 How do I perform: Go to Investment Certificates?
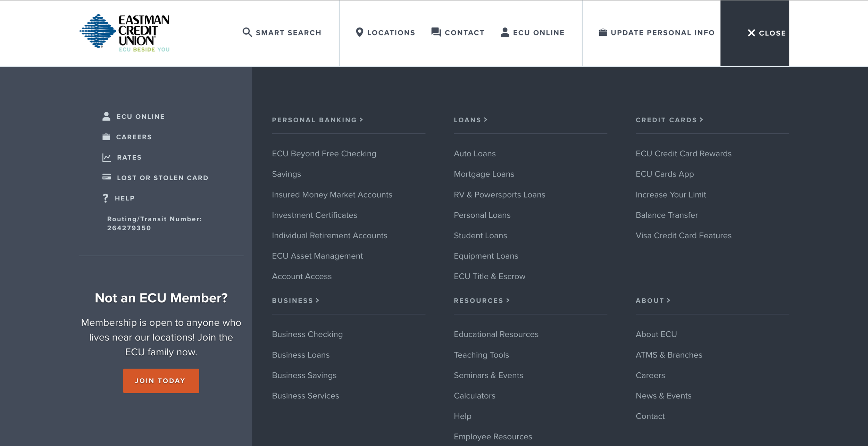(315, 215)
